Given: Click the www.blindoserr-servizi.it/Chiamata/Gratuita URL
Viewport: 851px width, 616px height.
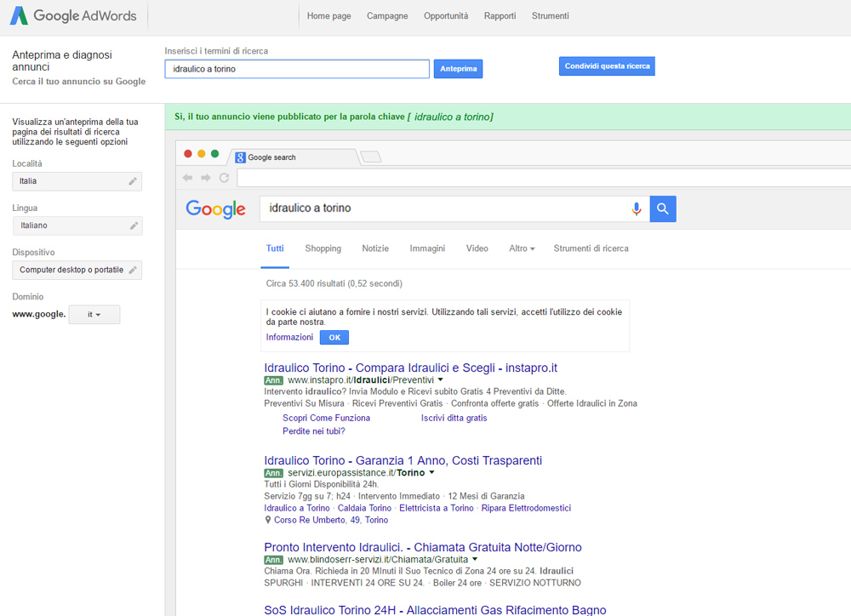Looking at the screenshot, I should click(x=378, y=560).
